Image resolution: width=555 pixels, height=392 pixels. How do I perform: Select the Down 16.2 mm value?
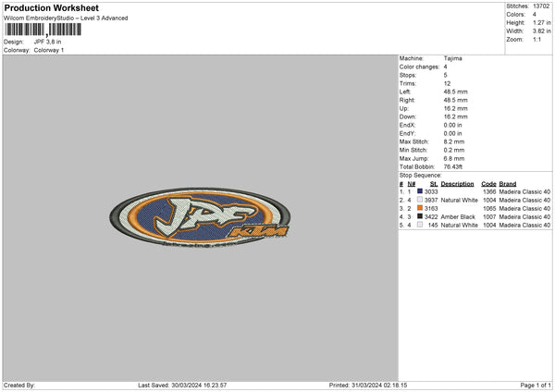coord(455,116)
